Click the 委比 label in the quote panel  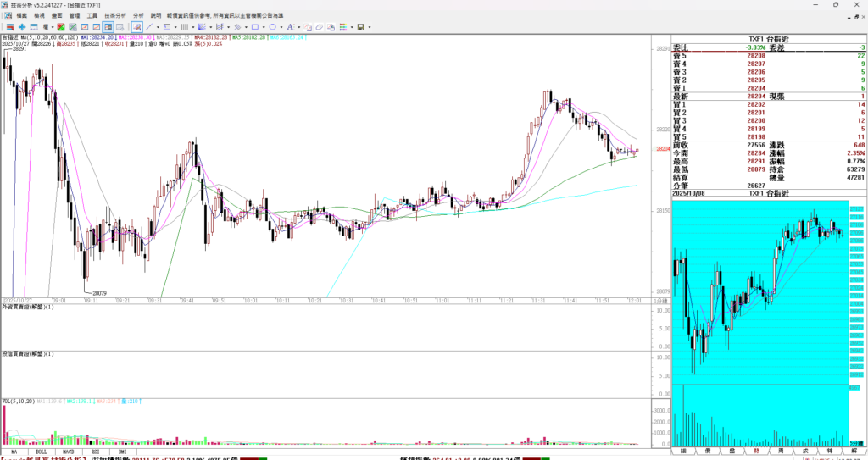coord(680,47)
